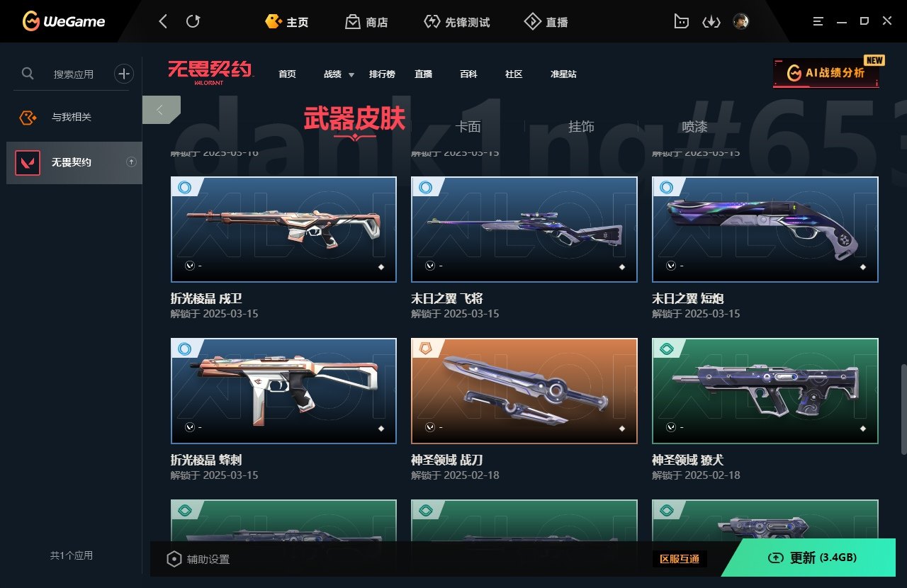Click the vertical scrollbar thumb
Image resolution: width=907 pixels, height=588 pixels.
(903, 409)
